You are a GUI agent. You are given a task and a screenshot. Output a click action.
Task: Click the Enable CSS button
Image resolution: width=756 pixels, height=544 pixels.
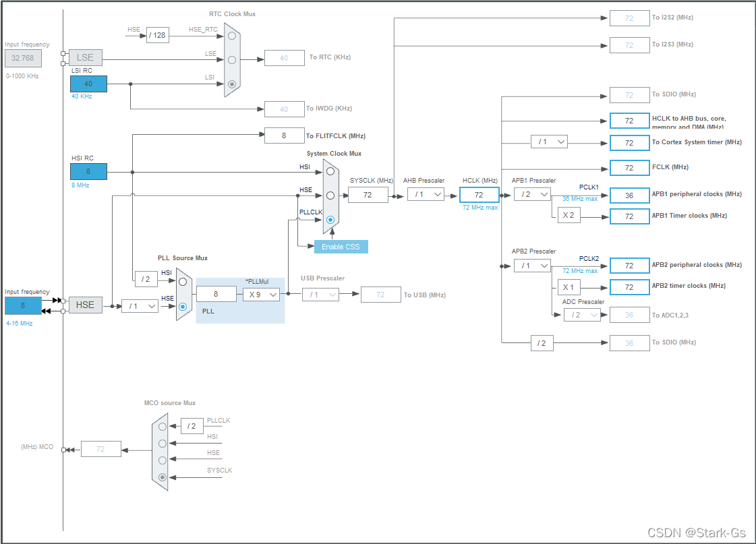tap(341, 247)
